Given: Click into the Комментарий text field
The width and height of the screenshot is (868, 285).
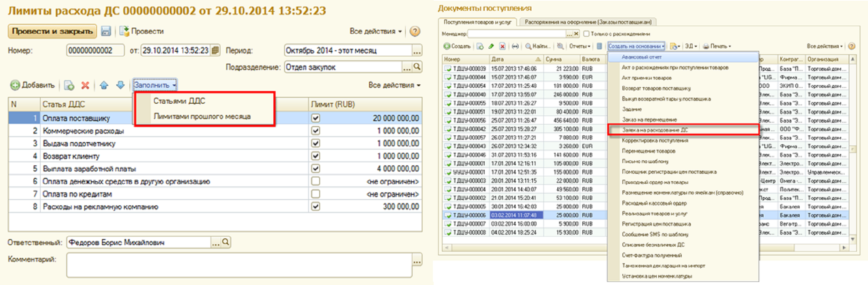Looking at the screenshot, I should 239,265.
